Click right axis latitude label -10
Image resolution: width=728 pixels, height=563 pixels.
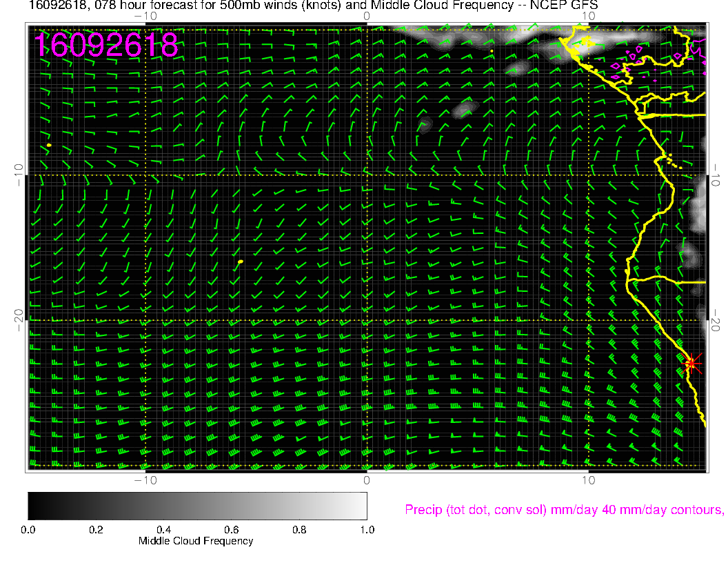coord(716,175)
